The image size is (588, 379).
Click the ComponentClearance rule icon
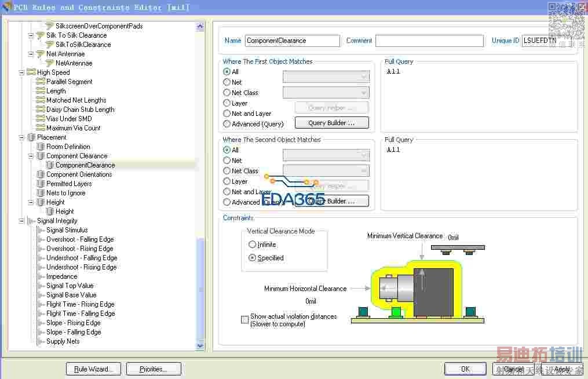50,165
